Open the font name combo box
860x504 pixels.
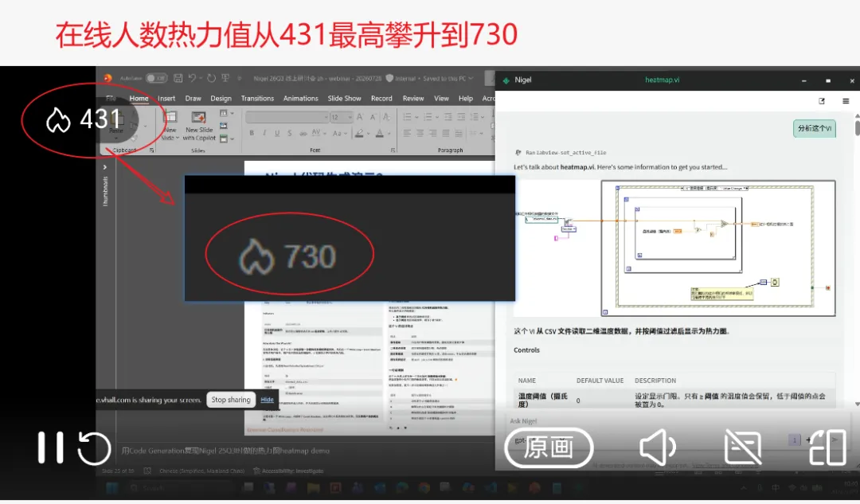pos(287,117)
